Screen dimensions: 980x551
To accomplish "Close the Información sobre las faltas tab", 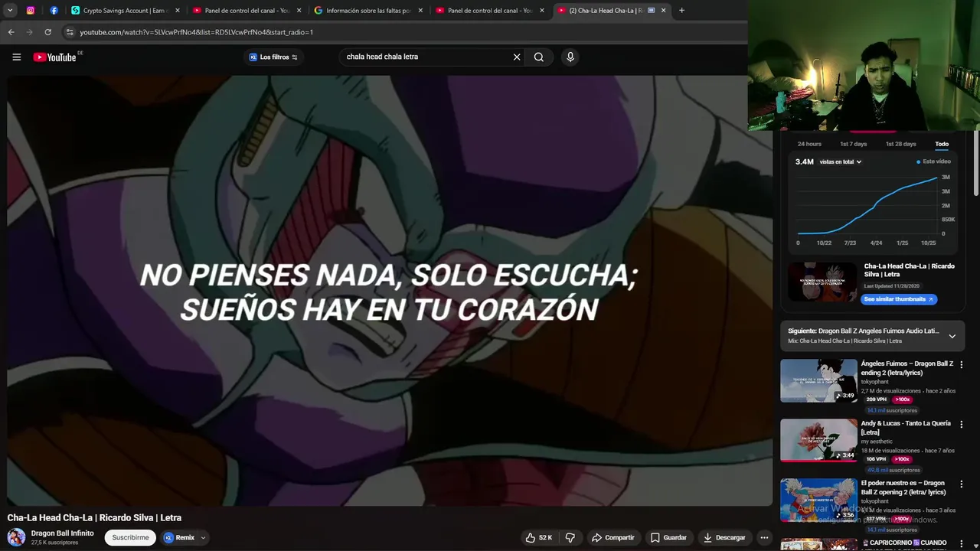I will [420, 11].
